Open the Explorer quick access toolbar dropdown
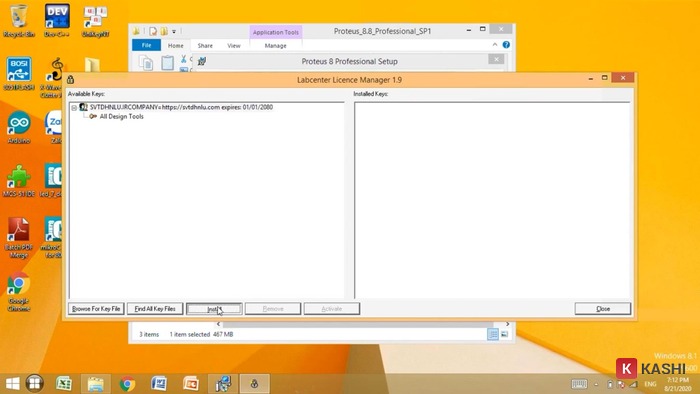This screenshot has height=394, width=700. pyautogui.click(x=174, y=31)
